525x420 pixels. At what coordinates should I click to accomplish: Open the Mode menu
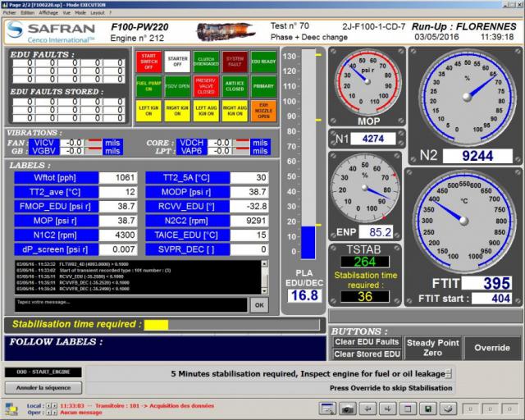click(80, 13)
